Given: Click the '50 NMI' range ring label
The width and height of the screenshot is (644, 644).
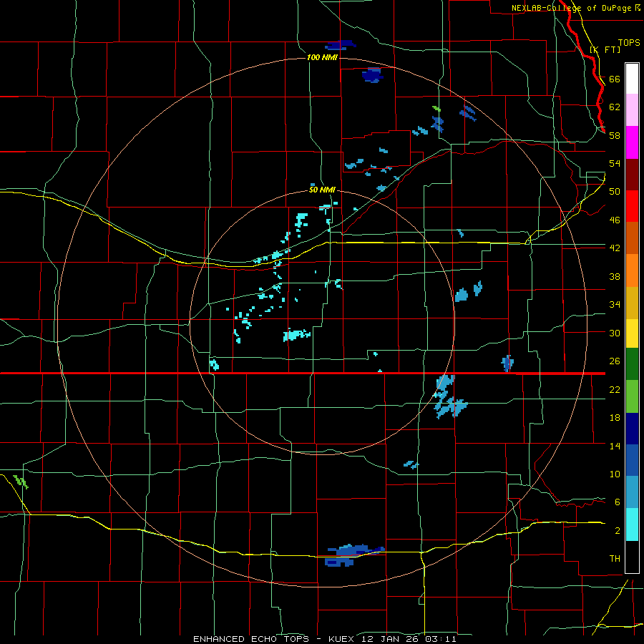Looking at the screenshot, I should tap(323, 190).
